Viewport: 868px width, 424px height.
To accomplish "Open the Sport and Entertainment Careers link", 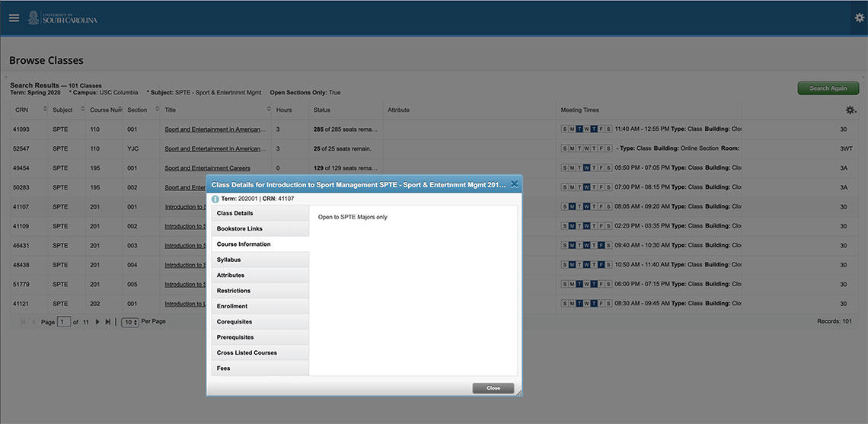I will 207,168.
